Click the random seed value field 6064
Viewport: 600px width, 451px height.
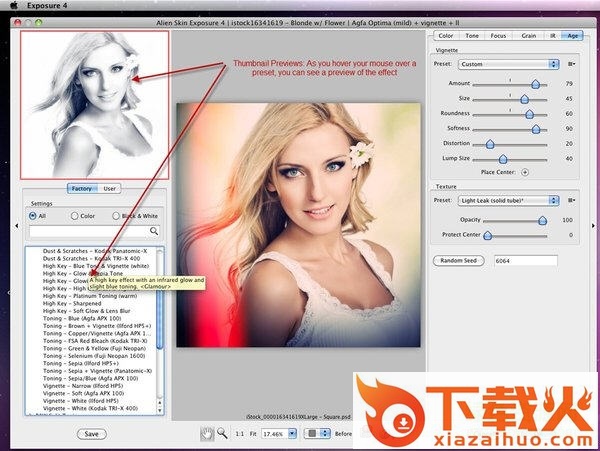tap(526, 261)
